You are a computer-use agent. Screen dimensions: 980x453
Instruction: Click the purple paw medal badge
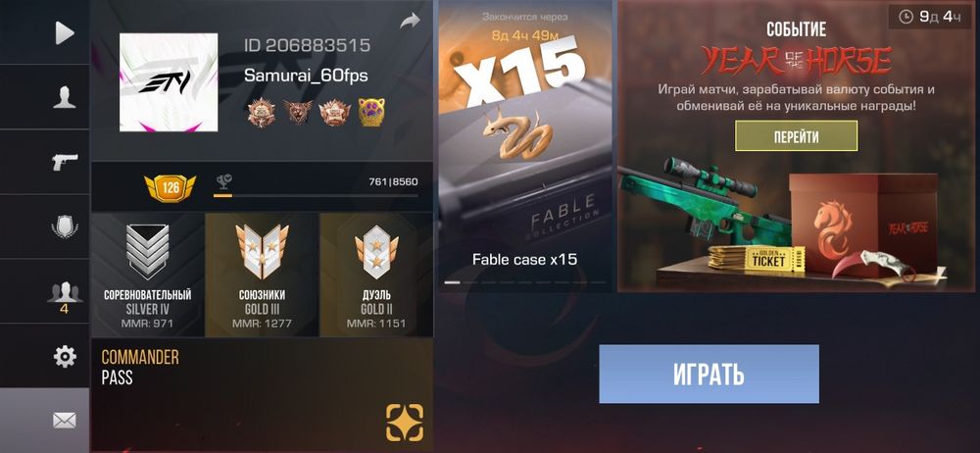pos(371,113)
